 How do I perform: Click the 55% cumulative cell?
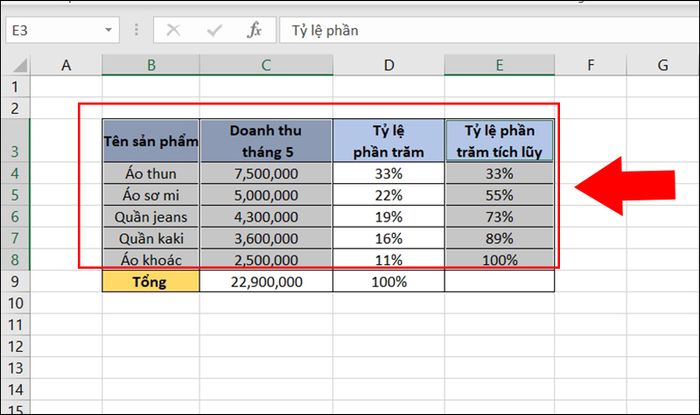coord(500,195)
